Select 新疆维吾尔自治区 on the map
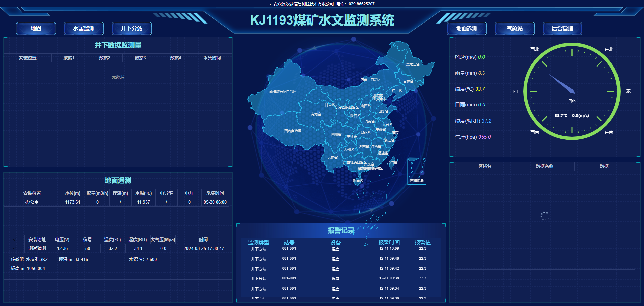 point(283,91)
